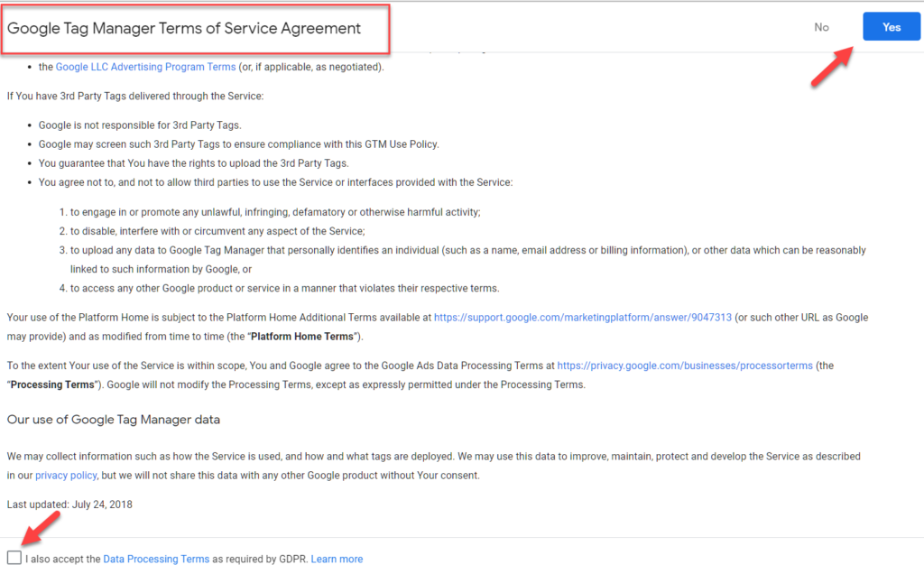Viewport: 924px width, 574px height.
Task: Click 'Google may screen such 3rd Party Tags' bullet
Action: (x=238, y=144)
